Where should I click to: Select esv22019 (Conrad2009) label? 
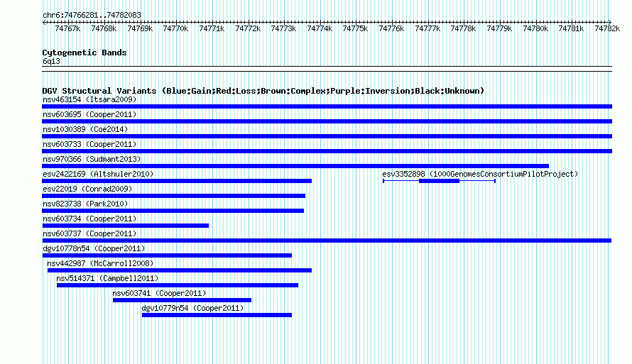click(87, 189)
